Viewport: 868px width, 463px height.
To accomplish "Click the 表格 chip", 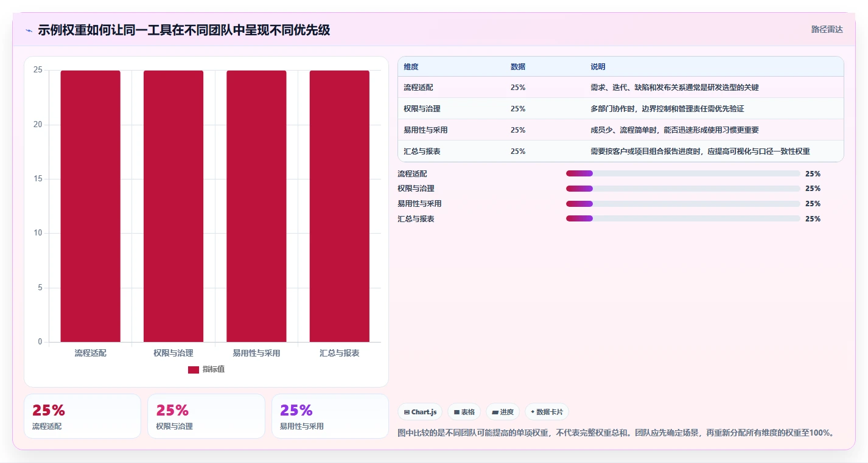I will pos(464,412).
